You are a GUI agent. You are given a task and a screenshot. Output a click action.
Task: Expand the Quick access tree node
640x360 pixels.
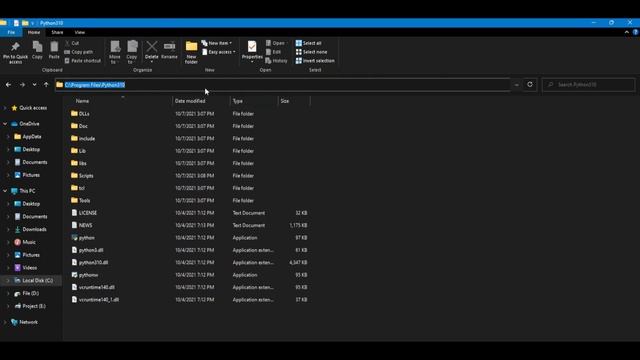[x=5, y=108]
